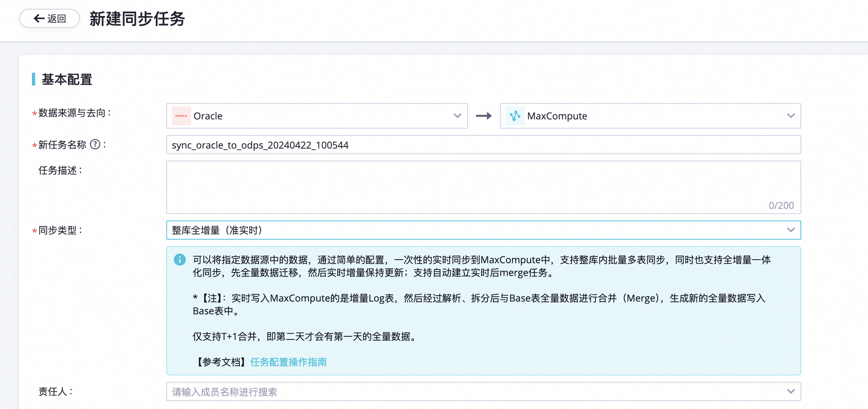The image size is (868, 409).
Task: Click the info icon in the notice box
Action: pyautogui.click(x=180, y=260)
